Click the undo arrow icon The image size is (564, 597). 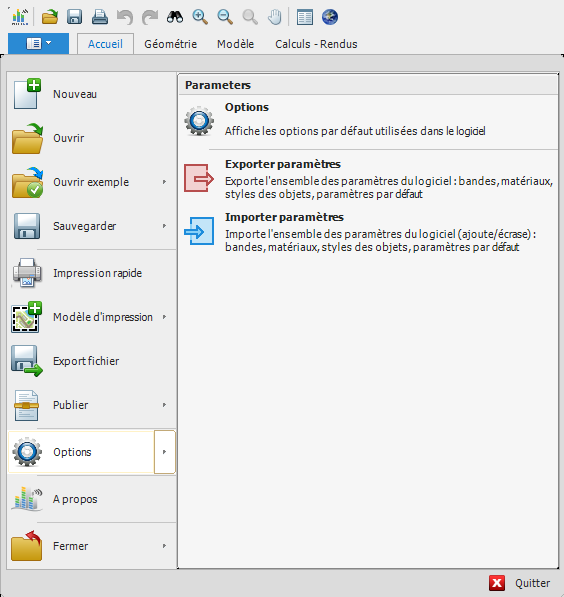[x=125, y=17]
